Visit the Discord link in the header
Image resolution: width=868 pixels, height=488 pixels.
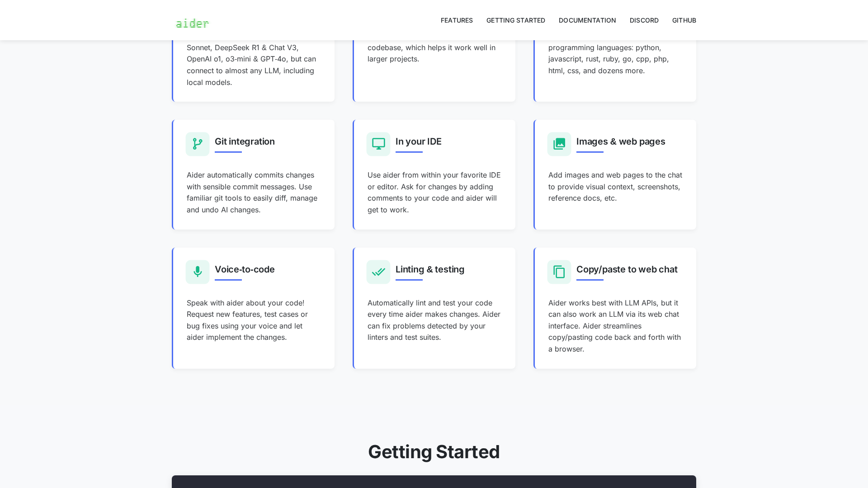tap(644, 20)
